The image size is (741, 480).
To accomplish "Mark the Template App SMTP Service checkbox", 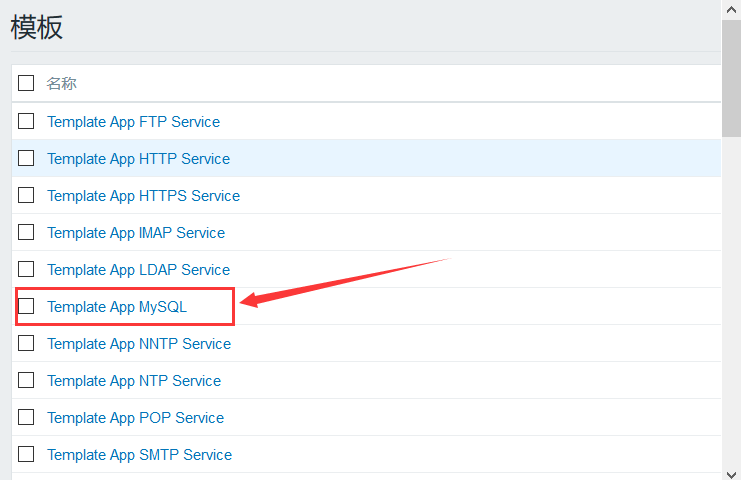I will (x=26, y=454).
